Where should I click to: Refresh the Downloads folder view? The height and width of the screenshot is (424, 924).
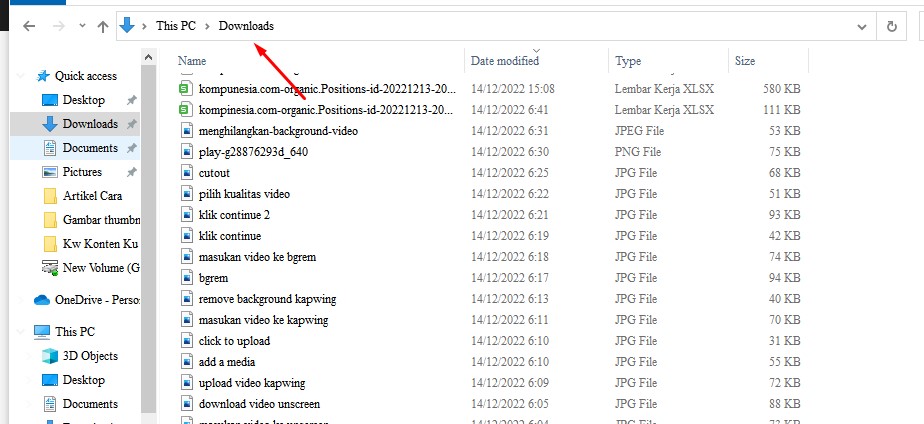(892, 26)
